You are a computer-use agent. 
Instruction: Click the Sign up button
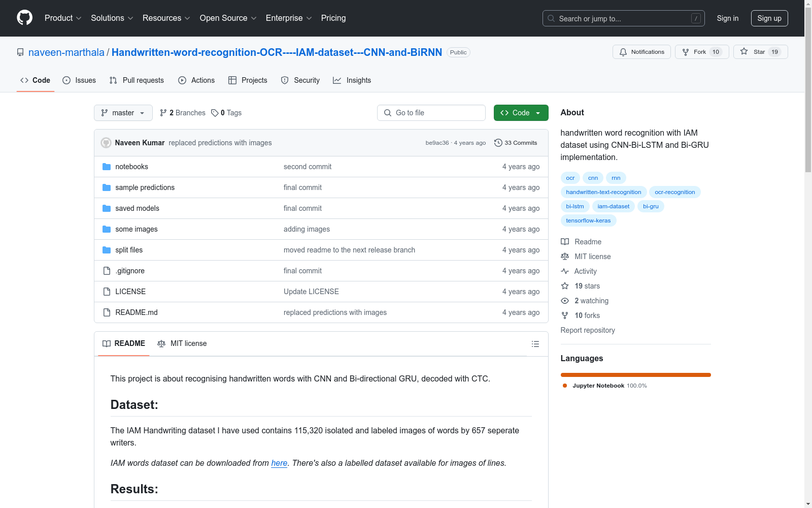[769, 18]
